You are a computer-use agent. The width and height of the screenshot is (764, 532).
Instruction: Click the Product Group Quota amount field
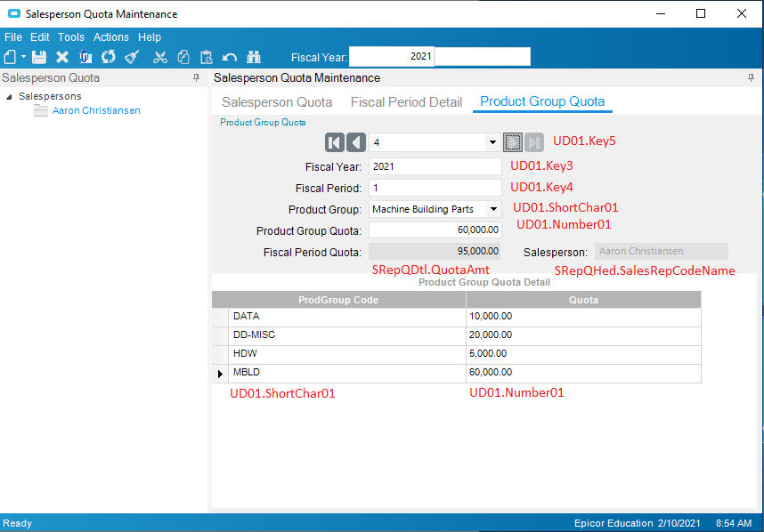435,230
